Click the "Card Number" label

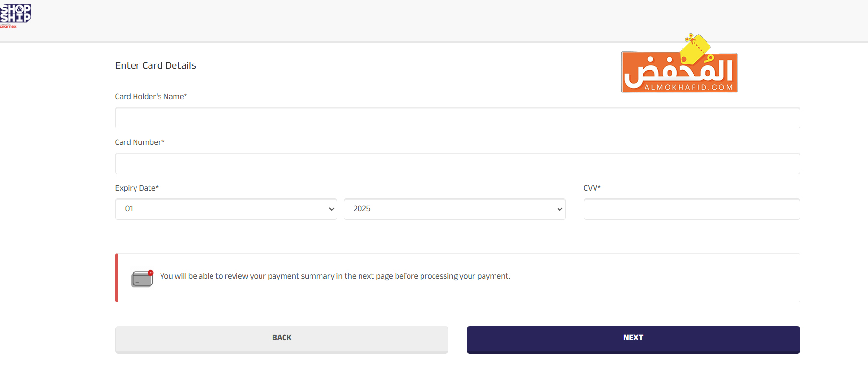(x=139, y=142)
